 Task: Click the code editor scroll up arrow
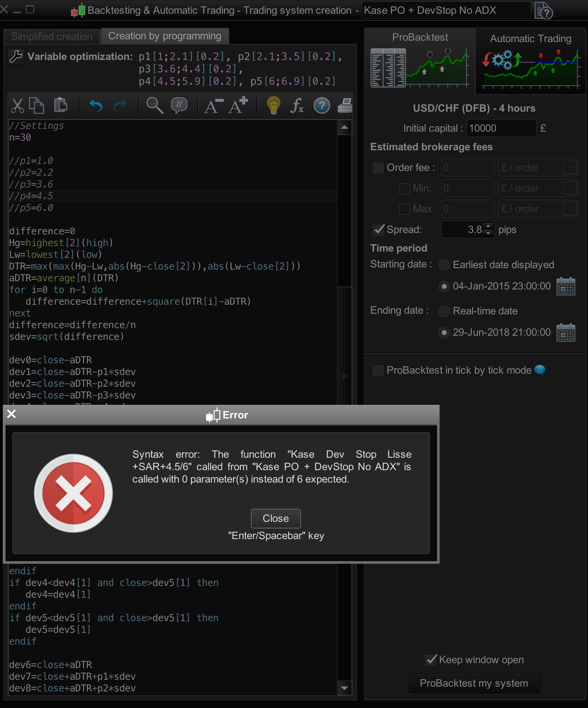(344, 128)
